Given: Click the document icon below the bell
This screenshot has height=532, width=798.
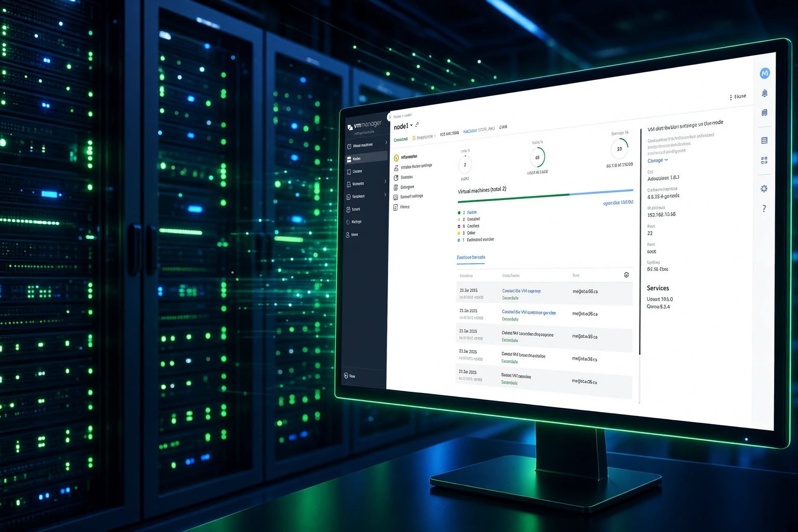Looking at the screenshot, I should coord(765,113).
